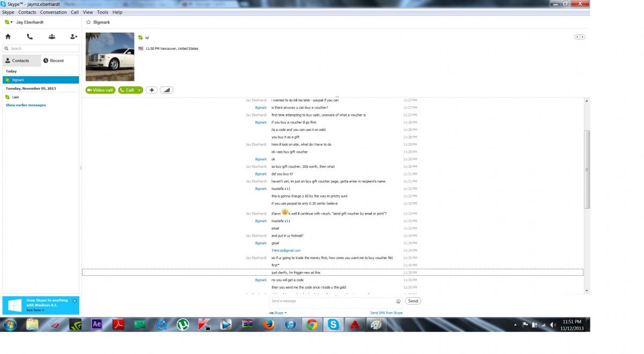Click the chat scrollbar thumb

pos(587,169)
